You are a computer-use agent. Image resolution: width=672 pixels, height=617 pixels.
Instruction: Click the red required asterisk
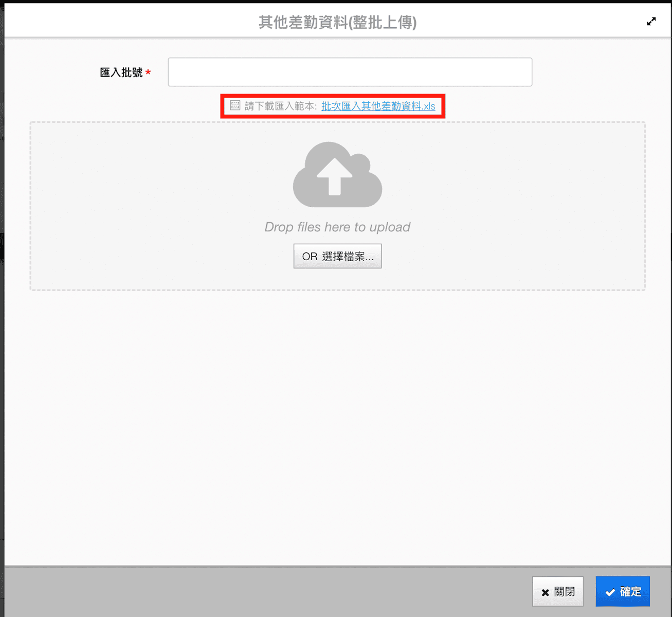click(x=148, y=73)
